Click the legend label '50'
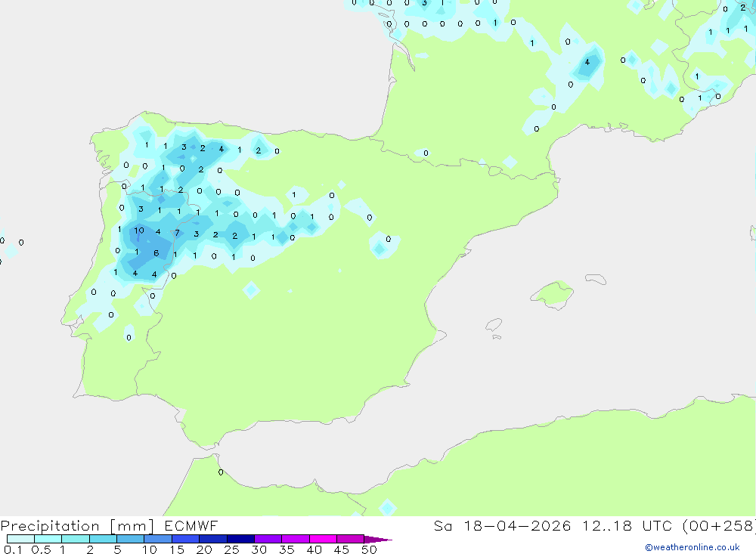Viewport: 756px width, 554px height. (x=369, y=549)
